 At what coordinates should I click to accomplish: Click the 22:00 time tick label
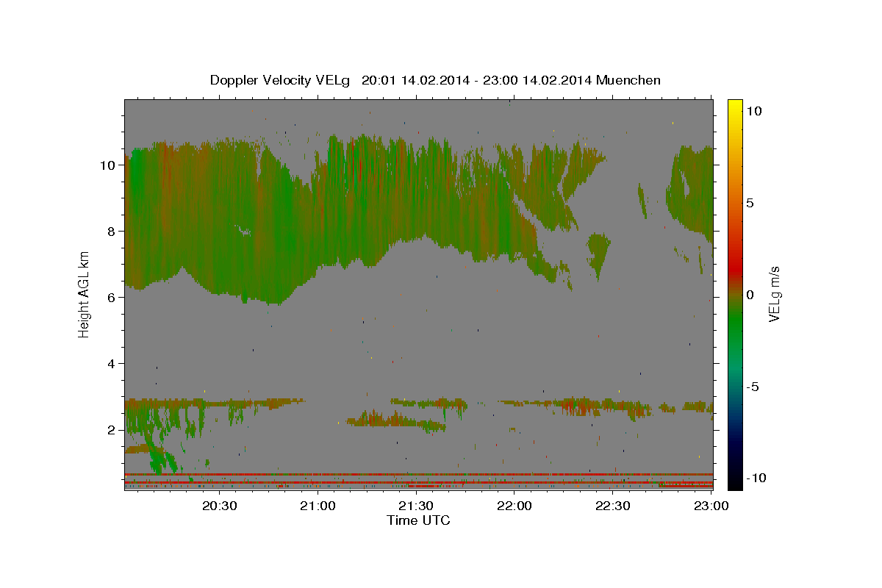(514, 506)
